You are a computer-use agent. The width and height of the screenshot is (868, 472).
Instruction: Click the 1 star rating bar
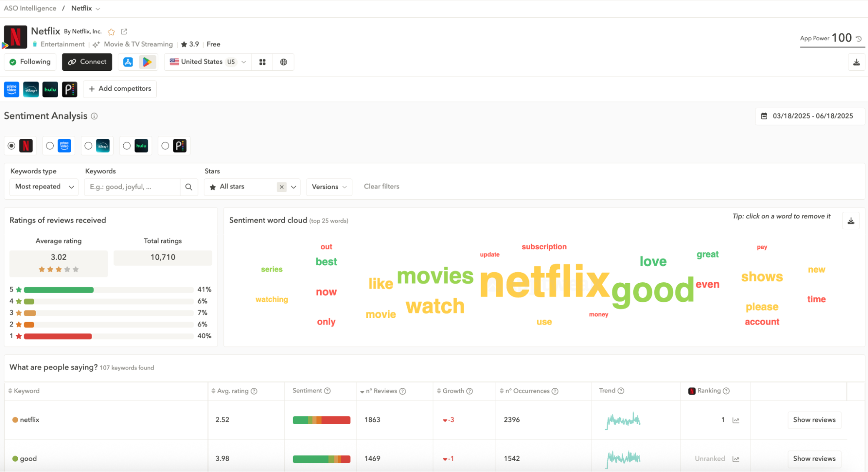pos(109,337)
